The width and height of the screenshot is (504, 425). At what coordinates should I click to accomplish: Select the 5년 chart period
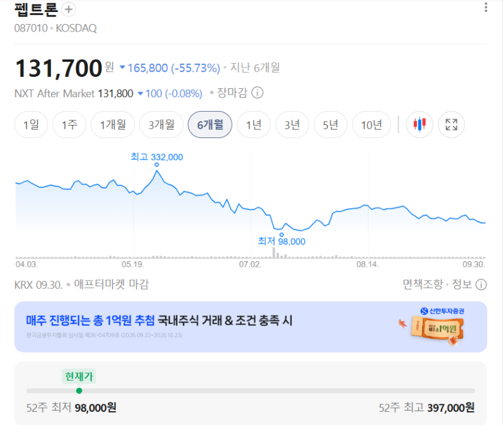(330, 124)
